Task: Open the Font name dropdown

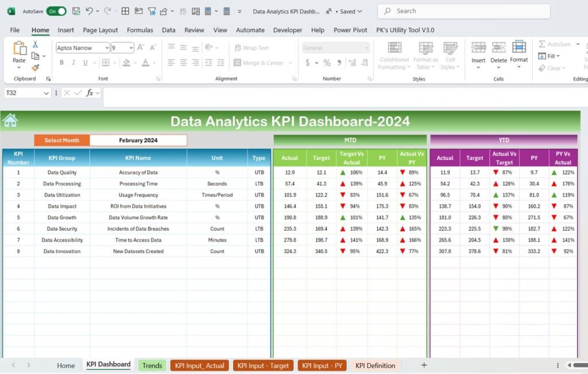Action: [107, 48]
